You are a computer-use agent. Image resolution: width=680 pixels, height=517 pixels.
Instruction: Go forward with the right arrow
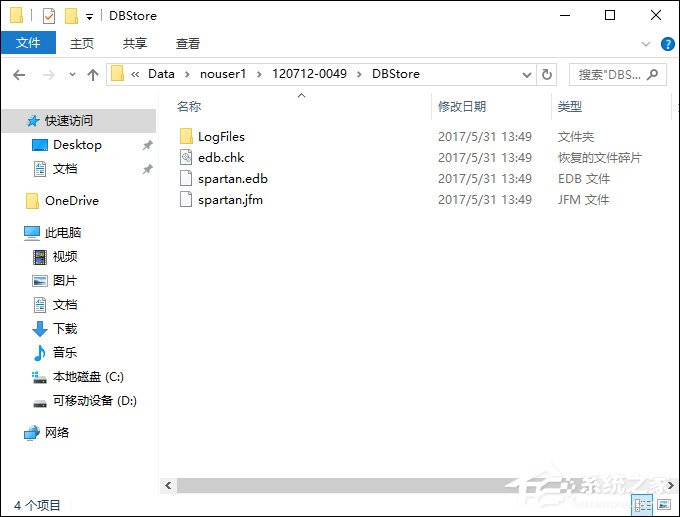point(49,75)
